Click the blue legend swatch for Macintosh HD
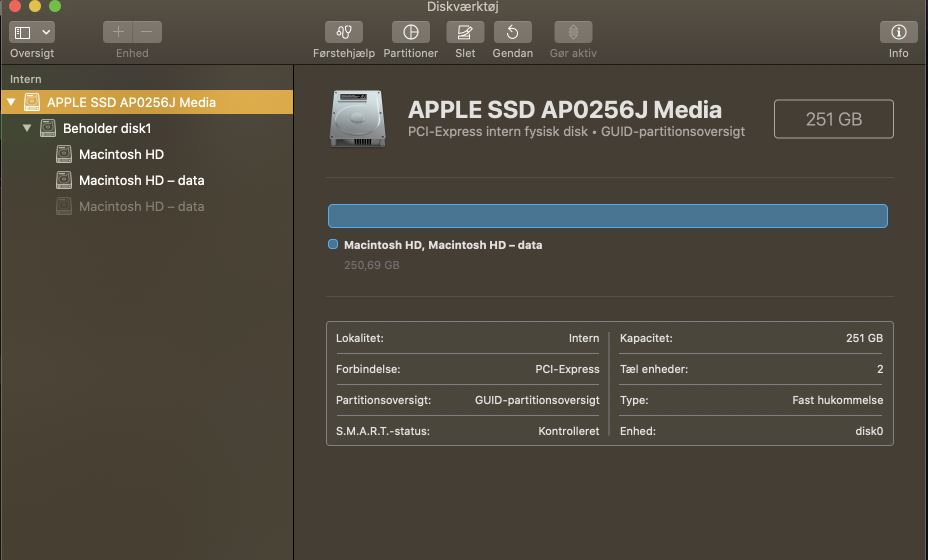 333,244
